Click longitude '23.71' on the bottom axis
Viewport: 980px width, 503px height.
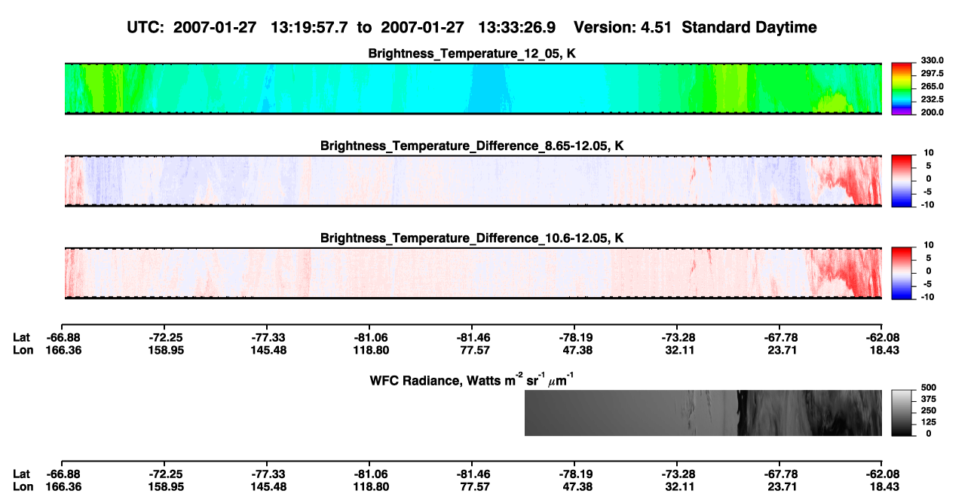[779, 487]
